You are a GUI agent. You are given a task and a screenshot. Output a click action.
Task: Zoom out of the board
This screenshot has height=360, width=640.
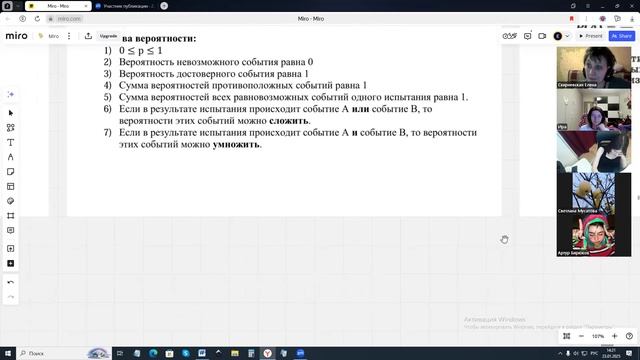tap(581, 336)
